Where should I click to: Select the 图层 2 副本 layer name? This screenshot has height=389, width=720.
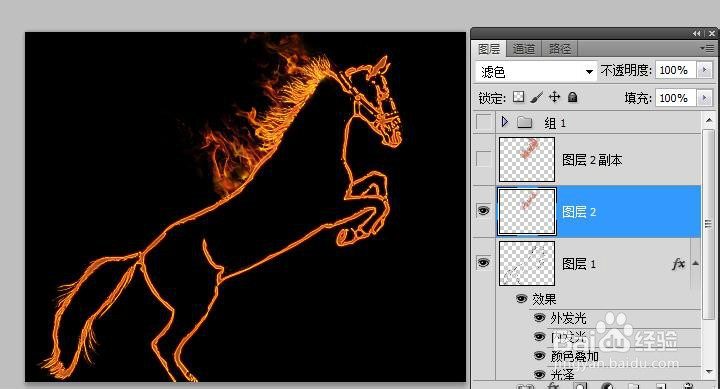coord(592,160)
